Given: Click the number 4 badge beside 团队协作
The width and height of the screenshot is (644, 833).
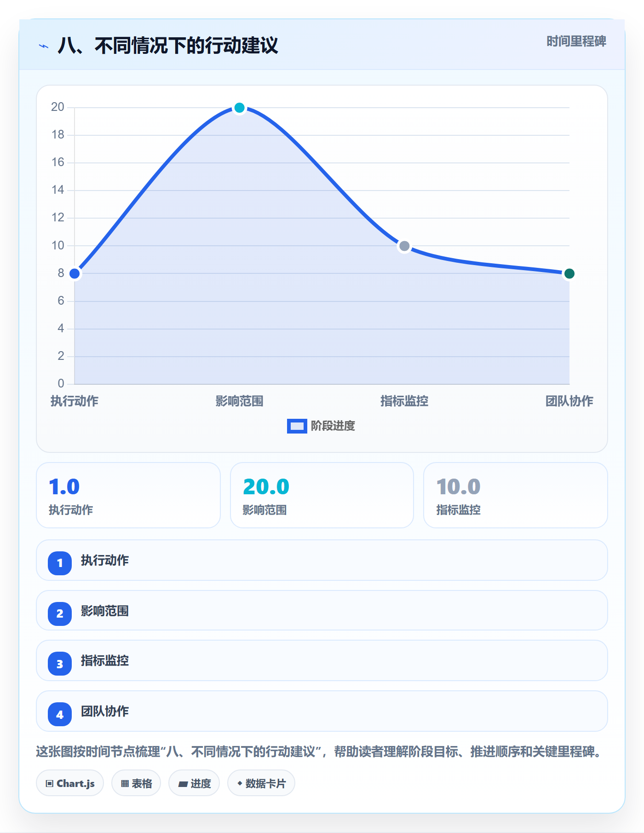Looking at the screenshot, I should coord(60,714).
